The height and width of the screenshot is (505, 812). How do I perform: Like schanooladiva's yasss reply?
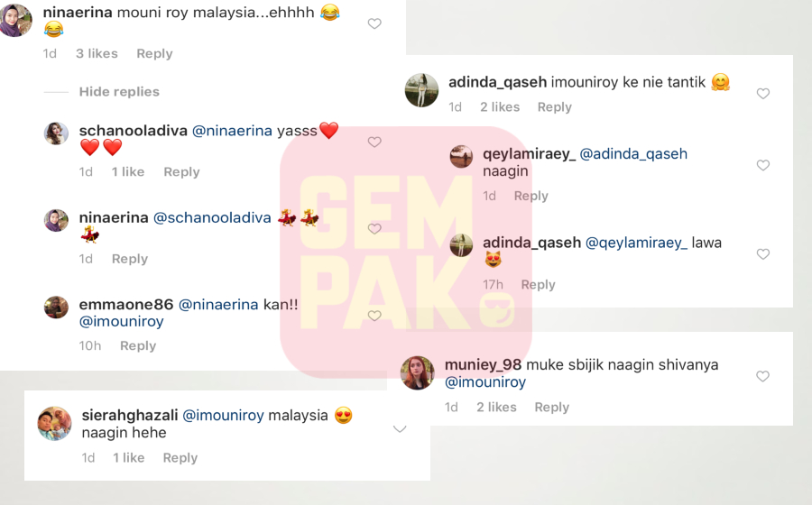(x=374, y=142)
